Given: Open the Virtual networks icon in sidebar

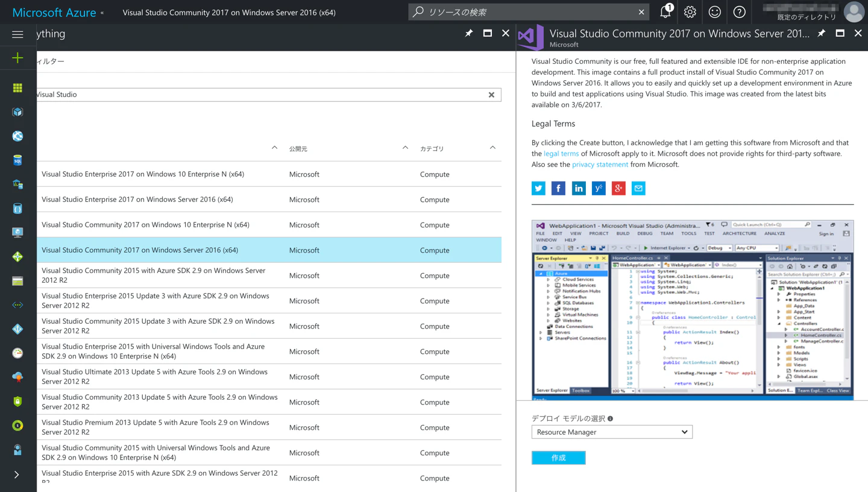Looking at the screenshot, I should (x=17, y=305).
